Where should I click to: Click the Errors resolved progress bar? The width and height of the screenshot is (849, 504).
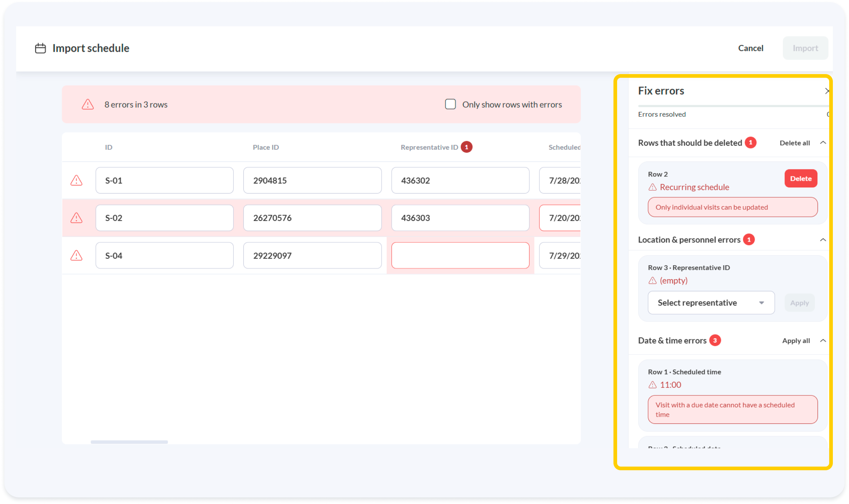(733, 106)
